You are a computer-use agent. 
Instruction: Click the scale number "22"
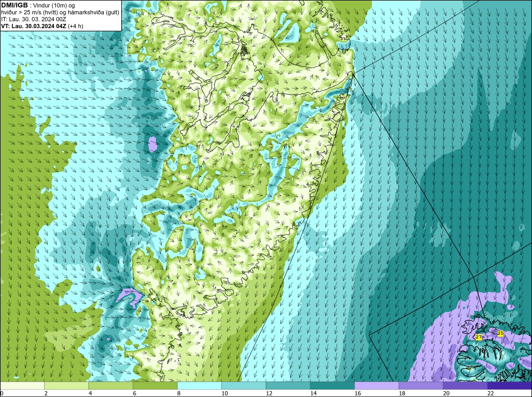[491, 393]
